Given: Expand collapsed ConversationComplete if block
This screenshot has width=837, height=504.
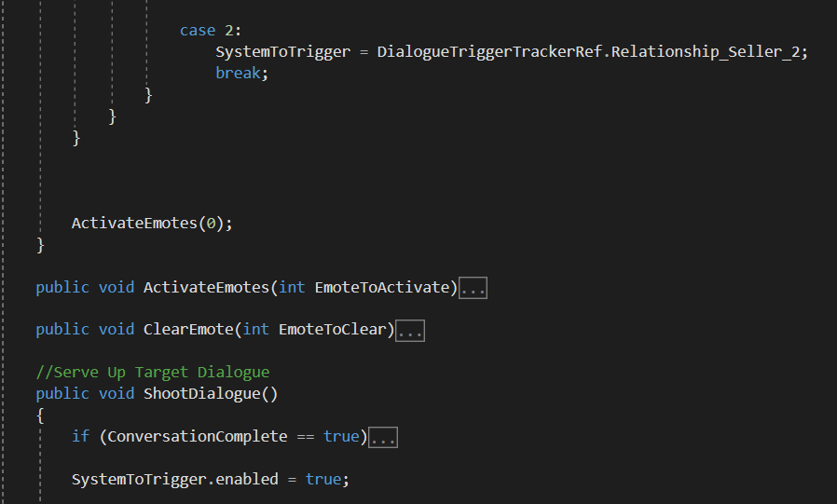Looking at the screenshot, I should [383, 437].
